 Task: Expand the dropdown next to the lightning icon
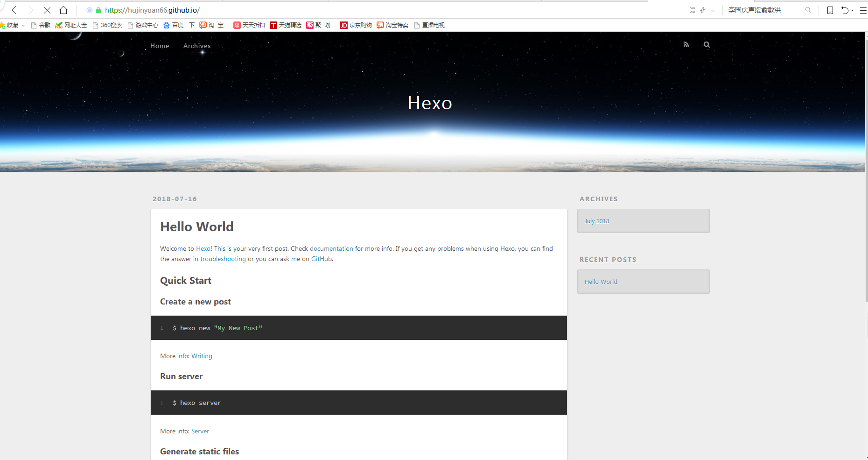pyautogui.click(x=713, y=10)
